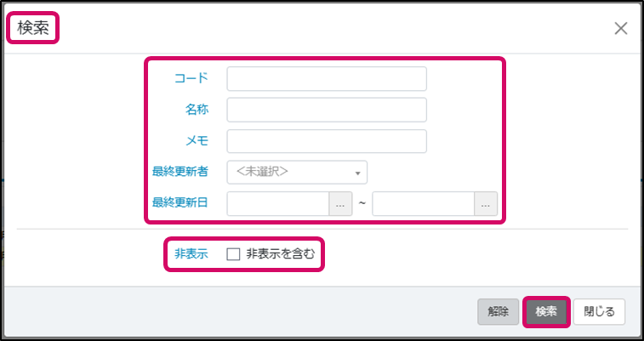Select the メモ input field
The width and height of the screenshot is (644, 341).
click(326, 141)
